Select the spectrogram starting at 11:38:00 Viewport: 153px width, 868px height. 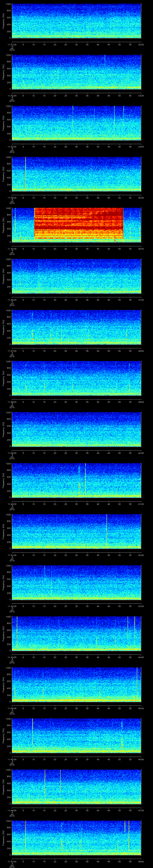[76, 378]
